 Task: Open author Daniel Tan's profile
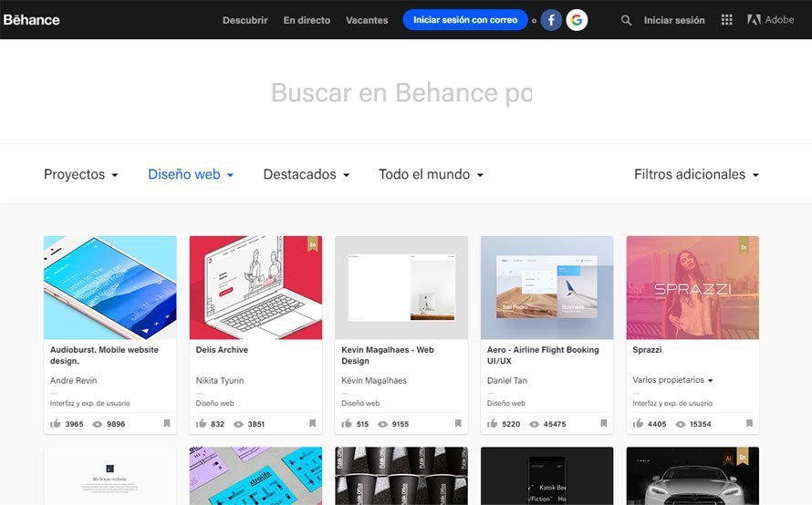507,380
